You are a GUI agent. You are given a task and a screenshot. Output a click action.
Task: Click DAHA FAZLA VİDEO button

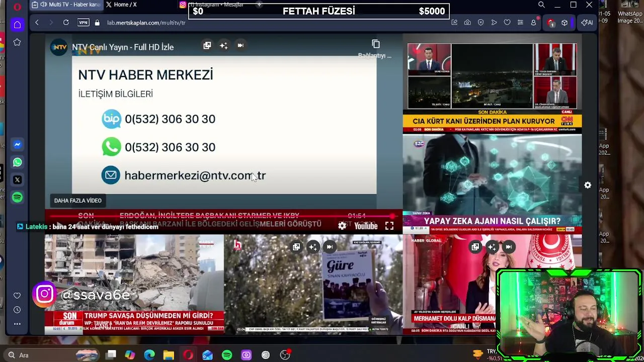coord(78,201)
